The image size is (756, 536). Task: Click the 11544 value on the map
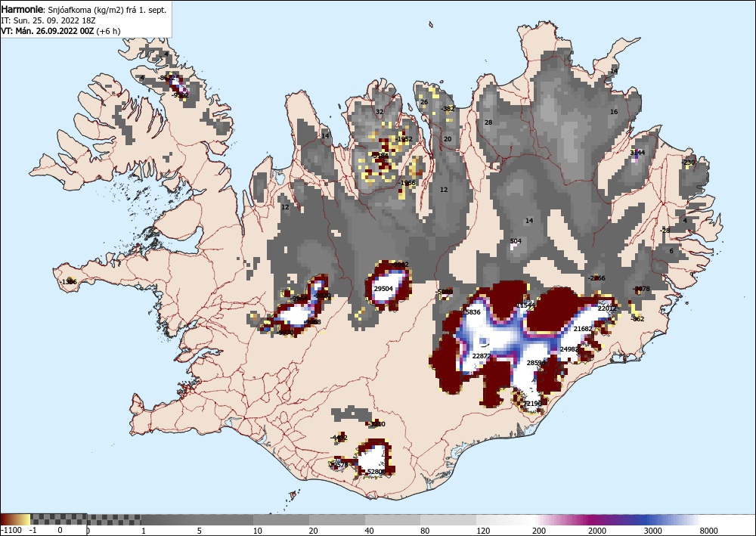[525, 305]
